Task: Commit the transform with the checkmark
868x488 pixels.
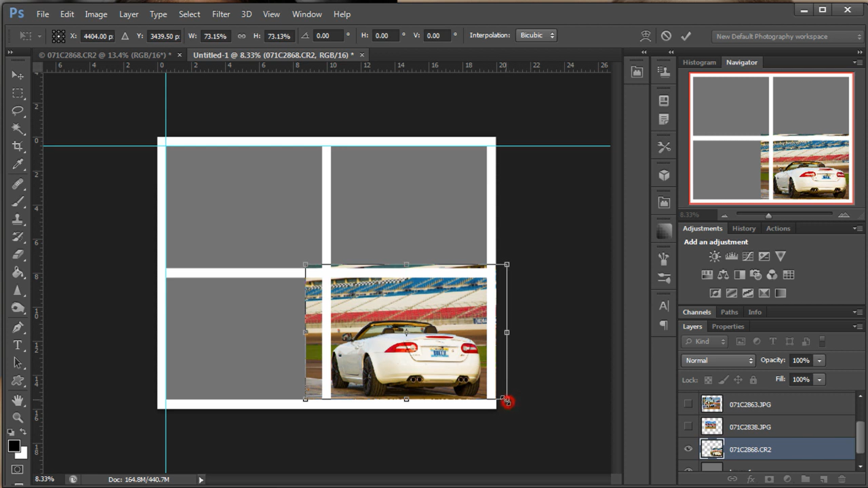Action: pos(686,35)
